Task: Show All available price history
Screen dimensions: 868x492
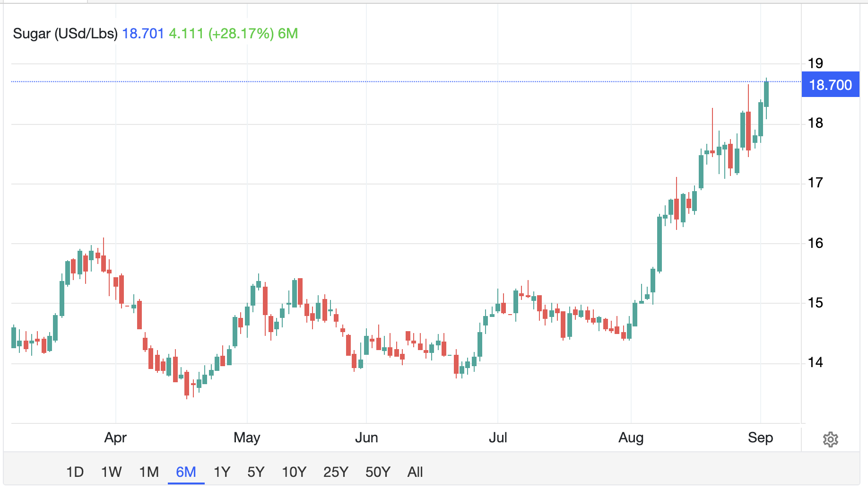Action: coord(415,472)
